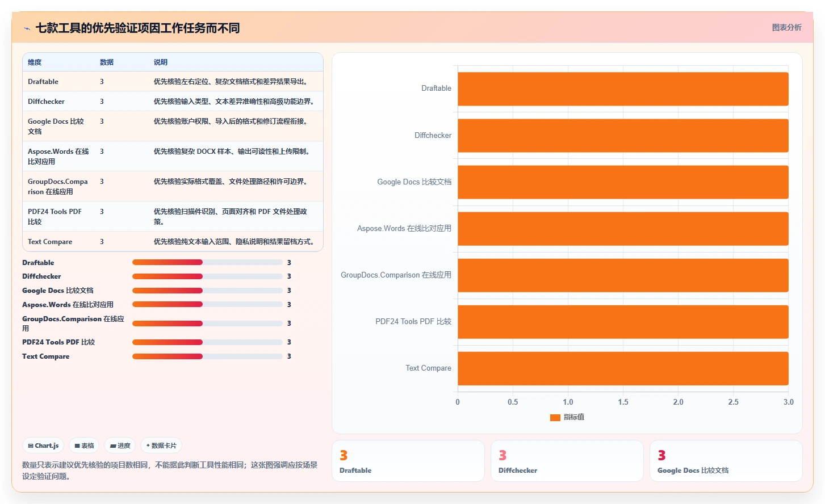Click the small icon before the page title
Screen dimensions: 825x504
(x=27, y=28)
